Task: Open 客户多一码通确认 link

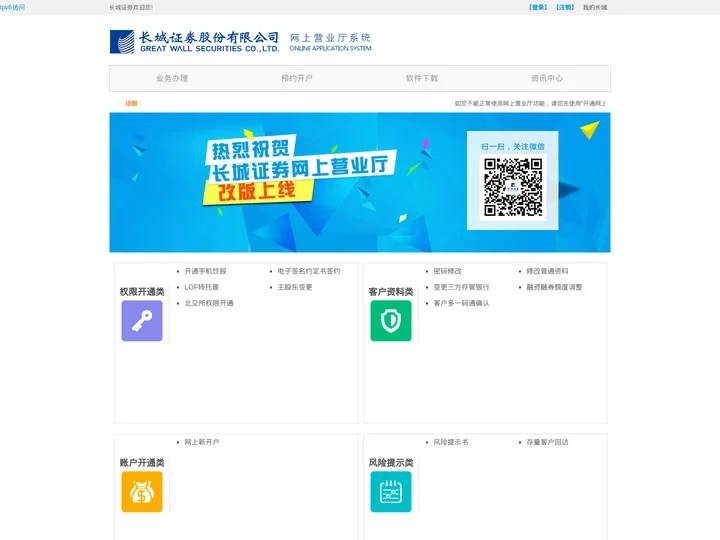Action: (x=461, y=303)
